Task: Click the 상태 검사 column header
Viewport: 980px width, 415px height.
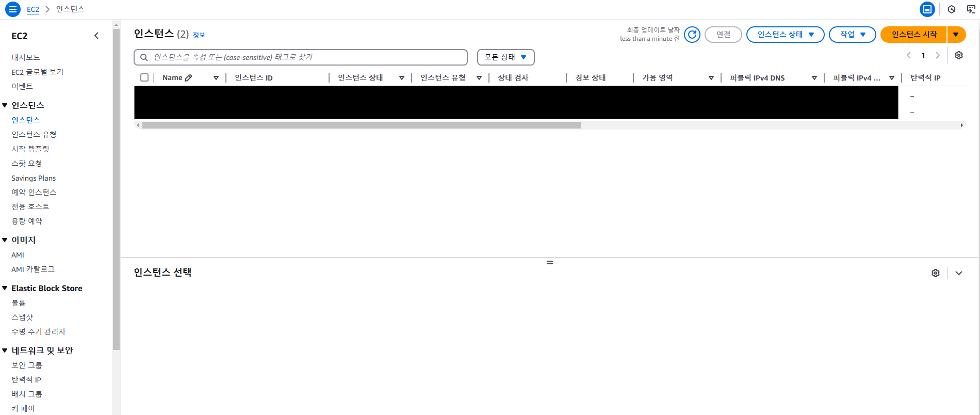Action: 513,78
